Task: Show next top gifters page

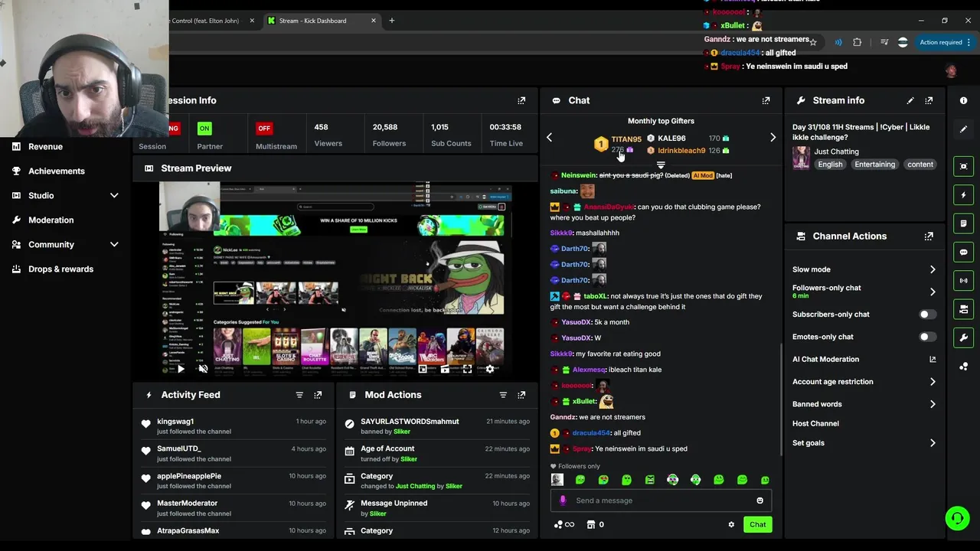Action: click(x=773, y=138)
